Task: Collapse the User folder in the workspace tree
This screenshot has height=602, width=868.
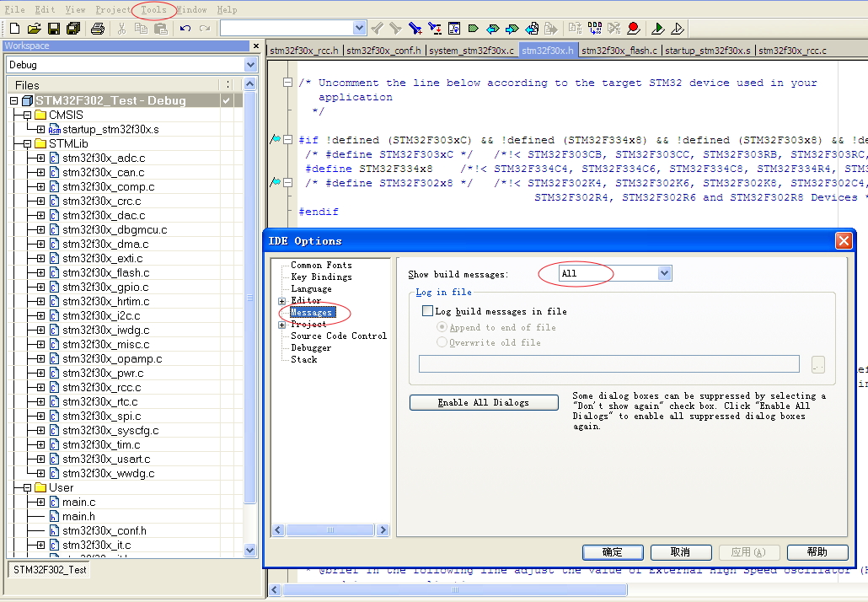Action: [27, 488]
